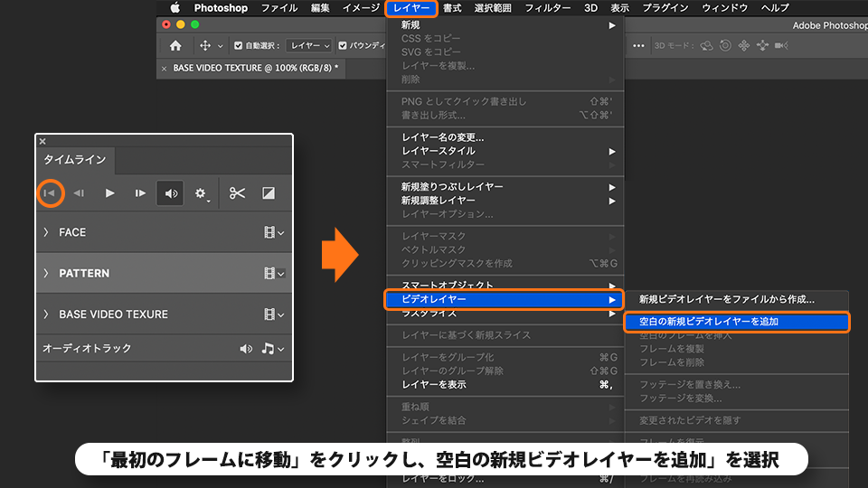Open the ウィンドウ menu
The width and height of the screenshot is (868, 488).
coord(724,8)
